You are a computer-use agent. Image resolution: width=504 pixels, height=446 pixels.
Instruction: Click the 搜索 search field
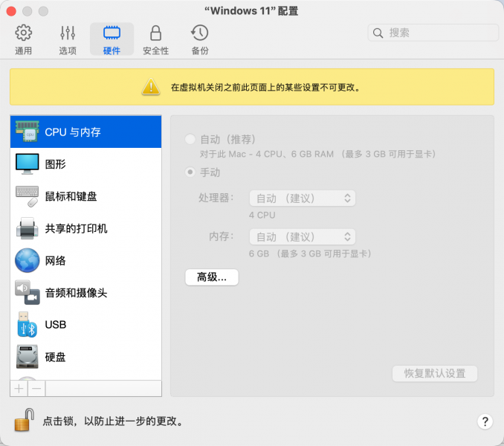click(x=433, y=33)
